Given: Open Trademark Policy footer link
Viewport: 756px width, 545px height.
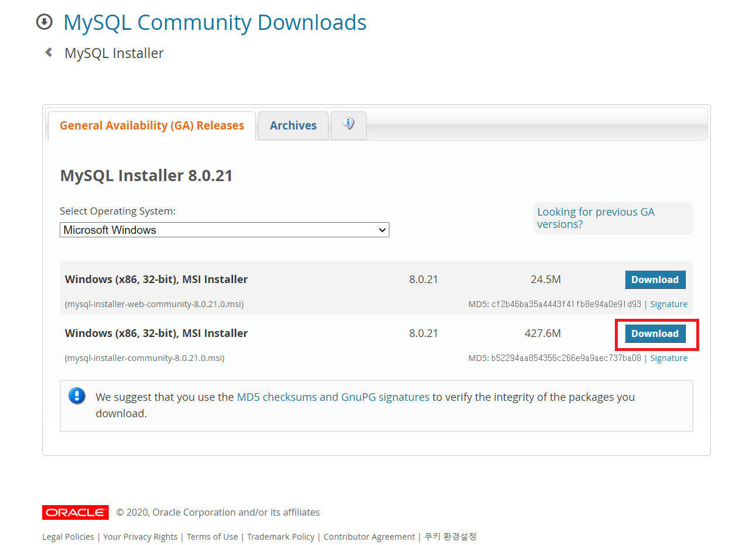Looking at the screenshot, I should point(281,537).
